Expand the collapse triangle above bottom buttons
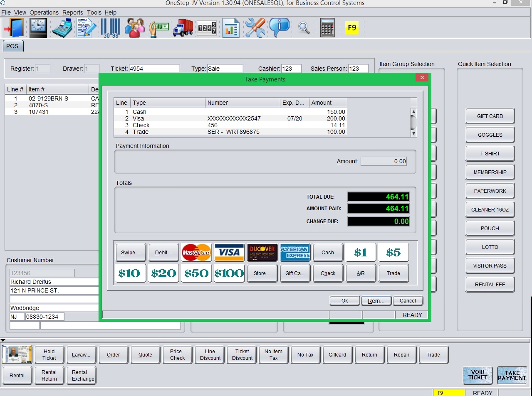Viewport: 532px width, 396px height. (x=3, y=340)
